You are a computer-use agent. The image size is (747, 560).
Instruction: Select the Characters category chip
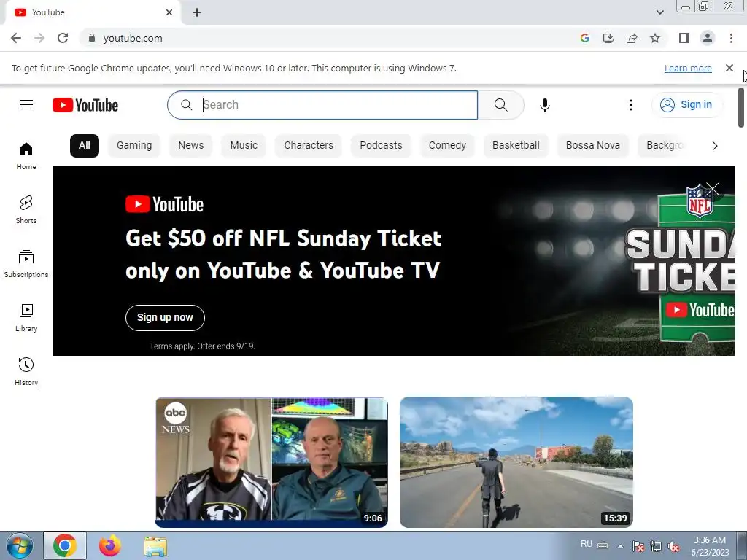coord(309,146)
